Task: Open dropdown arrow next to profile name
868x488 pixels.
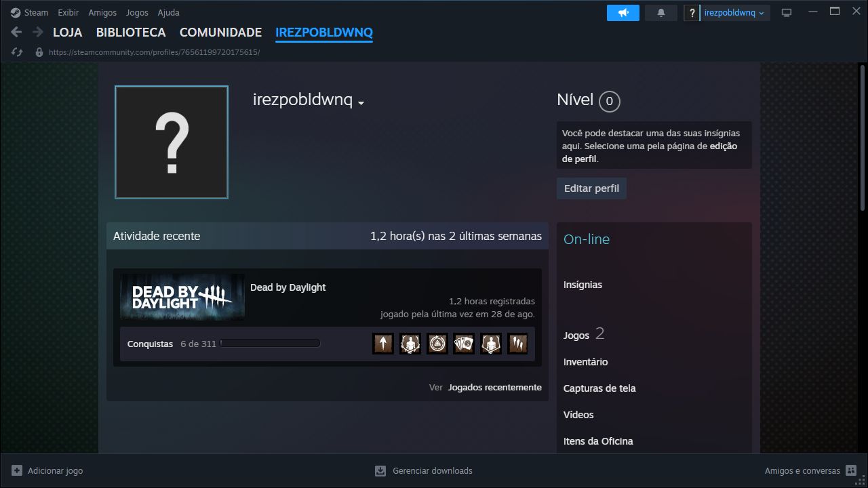Action: [x=361, y=103]
